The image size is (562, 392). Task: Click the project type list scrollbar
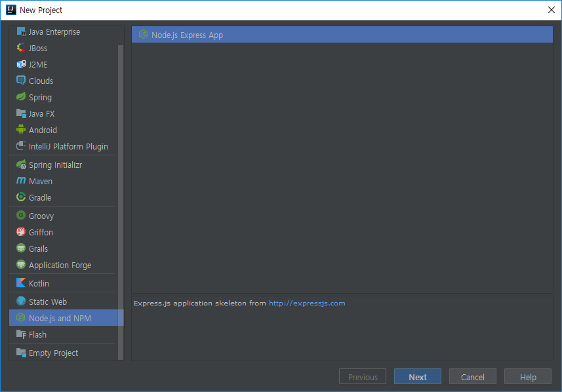(121, 203)
